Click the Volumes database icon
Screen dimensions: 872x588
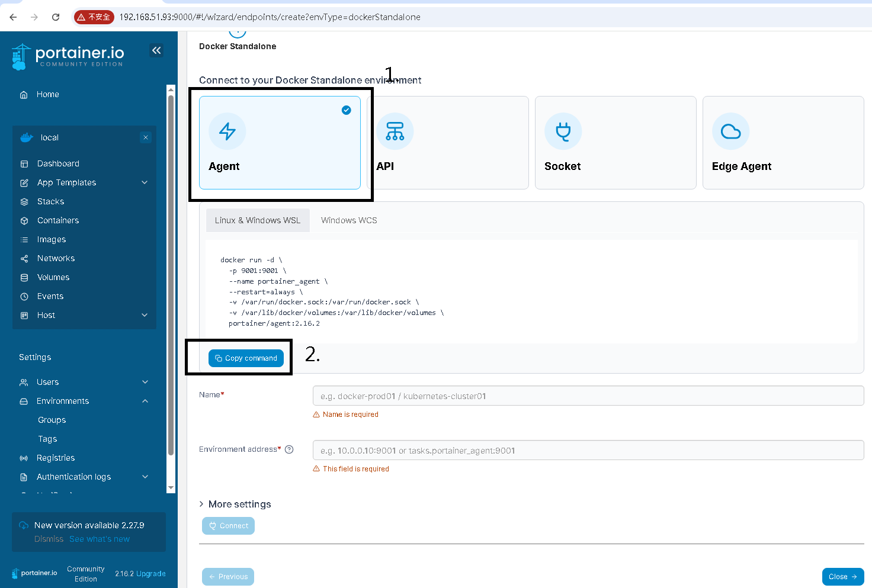(x=24, y=278)
